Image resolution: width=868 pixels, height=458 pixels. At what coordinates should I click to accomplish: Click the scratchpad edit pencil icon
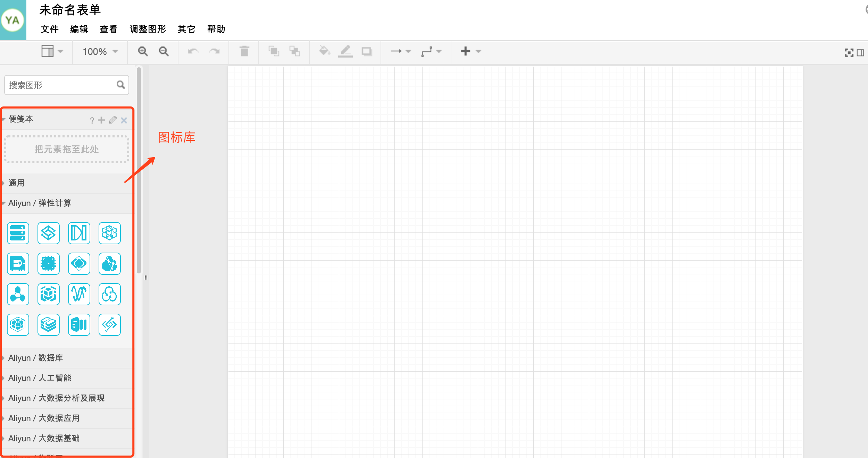coord(113,120)
